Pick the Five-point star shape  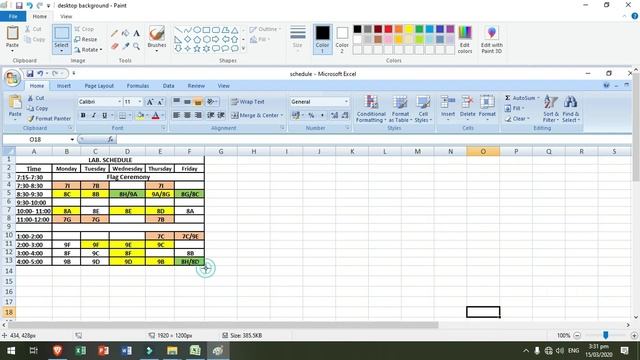pyautogui.click(x=197, y=49)
